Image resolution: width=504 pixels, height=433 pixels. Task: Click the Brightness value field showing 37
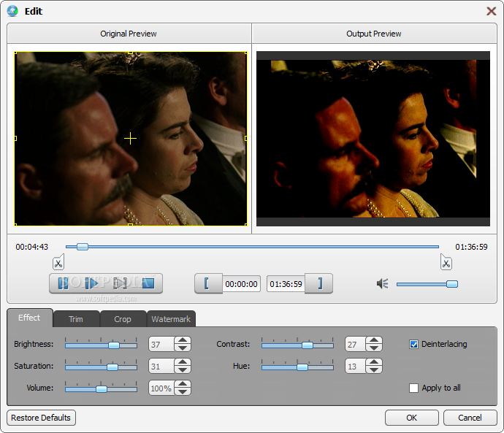(161, 345)
